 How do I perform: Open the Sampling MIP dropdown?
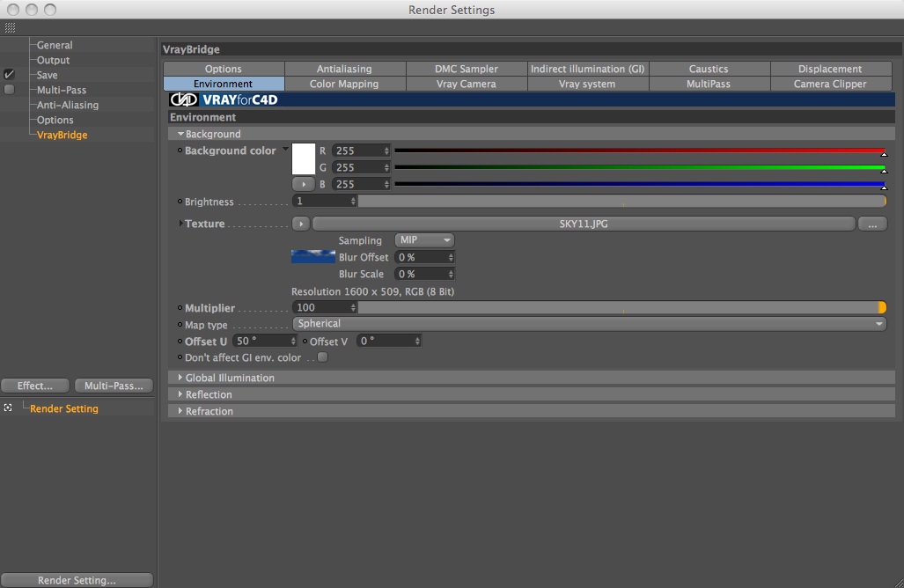(x=424, y=239)
